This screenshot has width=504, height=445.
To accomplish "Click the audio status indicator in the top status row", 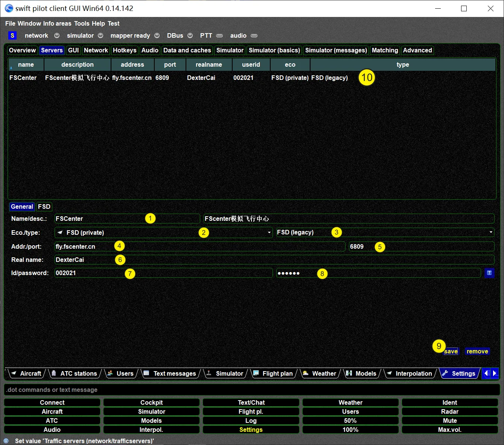I will [x=254, y=35].
